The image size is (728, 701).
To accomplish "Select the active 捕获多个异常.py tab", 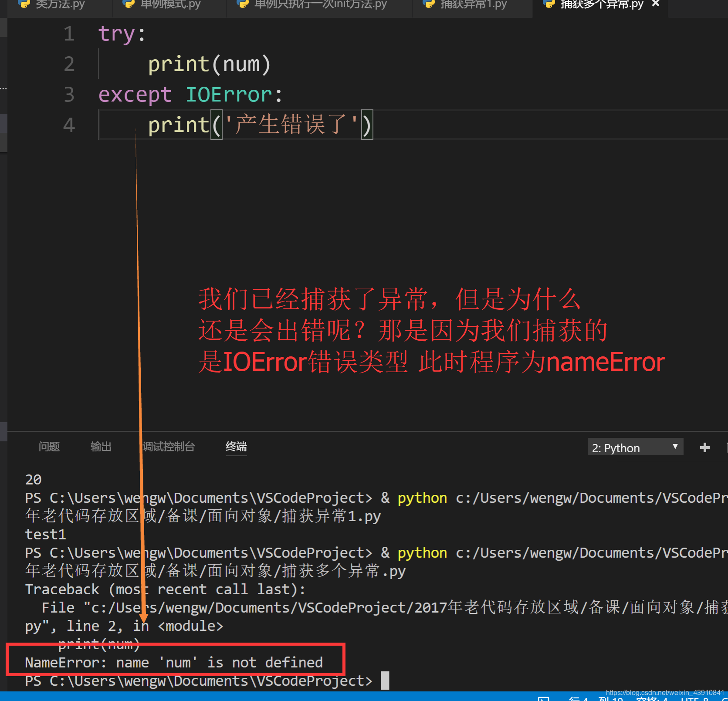I will [601, 5].
